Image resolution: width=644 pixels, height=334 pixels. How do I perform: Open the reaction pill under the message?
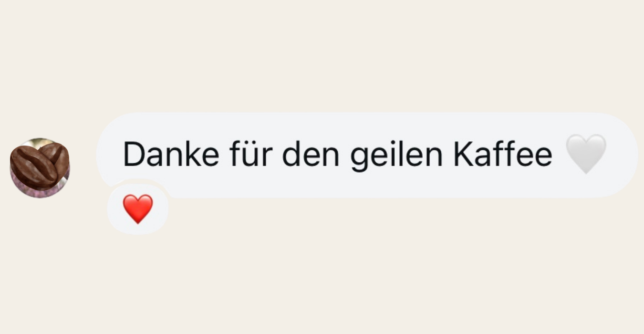138,209
